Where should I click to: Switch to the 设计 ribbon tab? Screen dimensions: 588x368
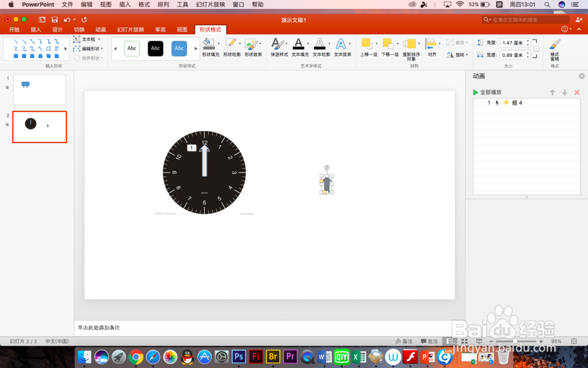(x=58, y=29)
